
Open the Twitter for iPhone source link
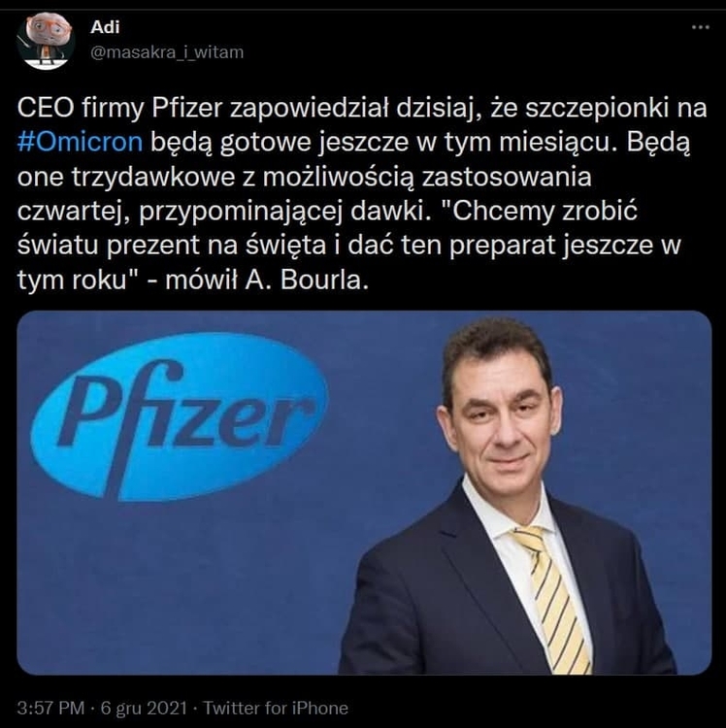pos(276,708)
